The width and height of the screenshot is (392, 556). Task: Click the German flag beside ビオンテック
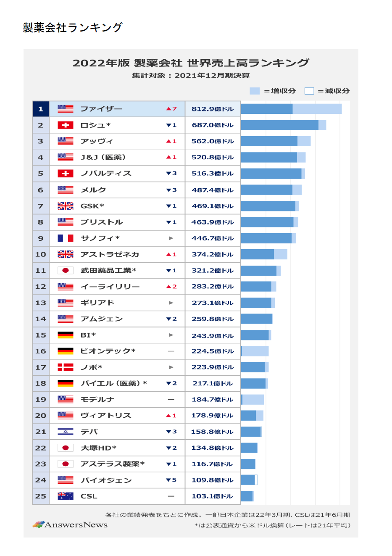[66, 351]
